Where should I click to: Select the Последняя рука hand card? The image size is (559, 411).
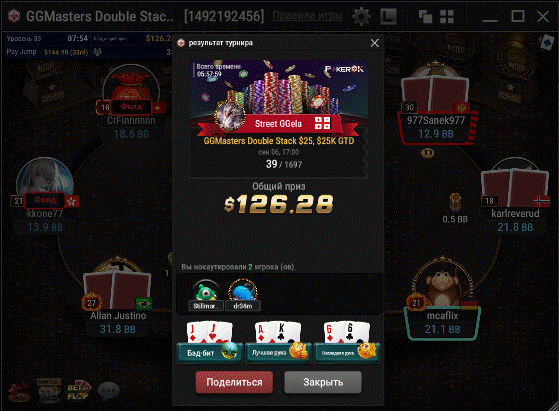point(347,342)
